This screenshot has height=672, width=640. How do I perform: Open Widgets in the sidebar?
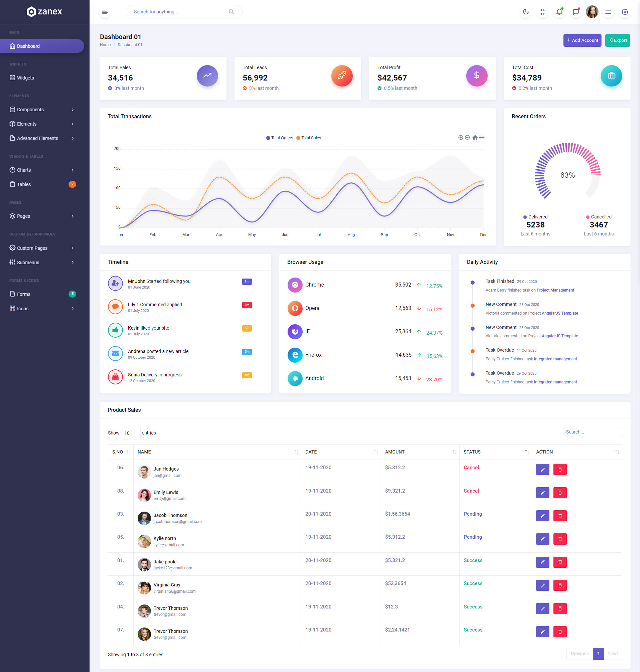[25, 78]
